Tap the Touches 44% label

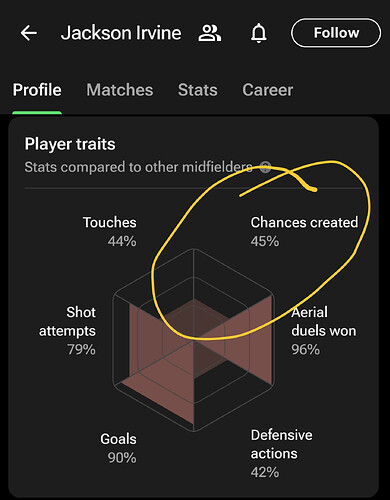pyautogui.click(x=110, y=232)
